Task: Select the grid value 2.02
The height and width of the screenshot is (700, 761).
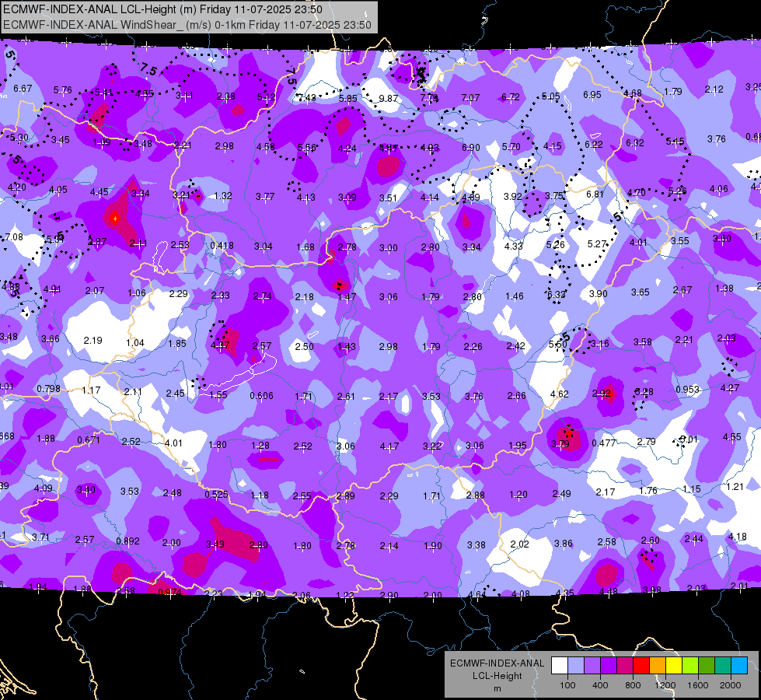Action: coord(519,544)
